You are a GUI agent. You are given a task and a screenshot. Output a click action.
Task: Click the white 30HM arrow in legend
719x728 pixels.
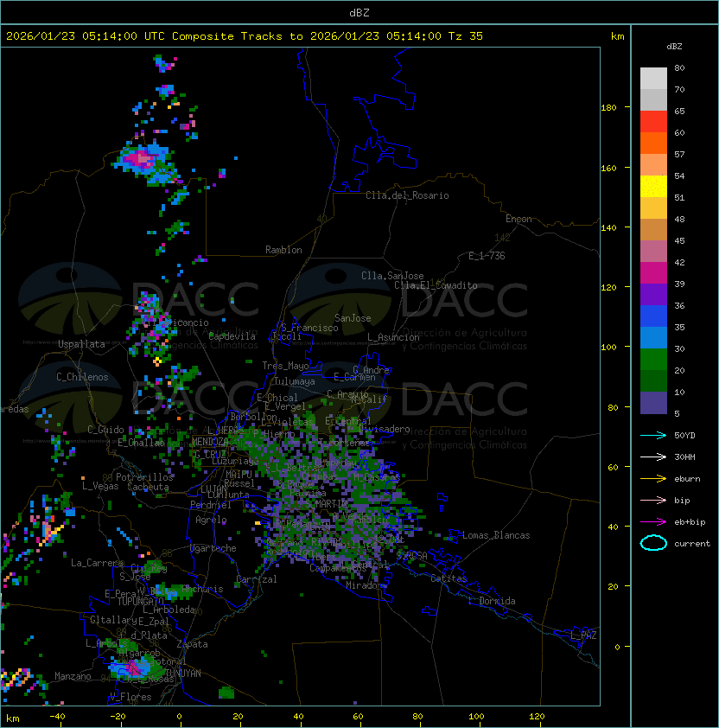coord(653,457)
